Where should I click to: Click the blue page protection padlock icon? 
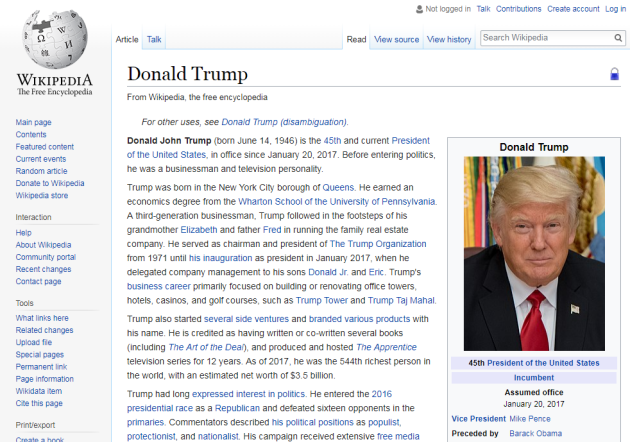[x=614, y=74]
